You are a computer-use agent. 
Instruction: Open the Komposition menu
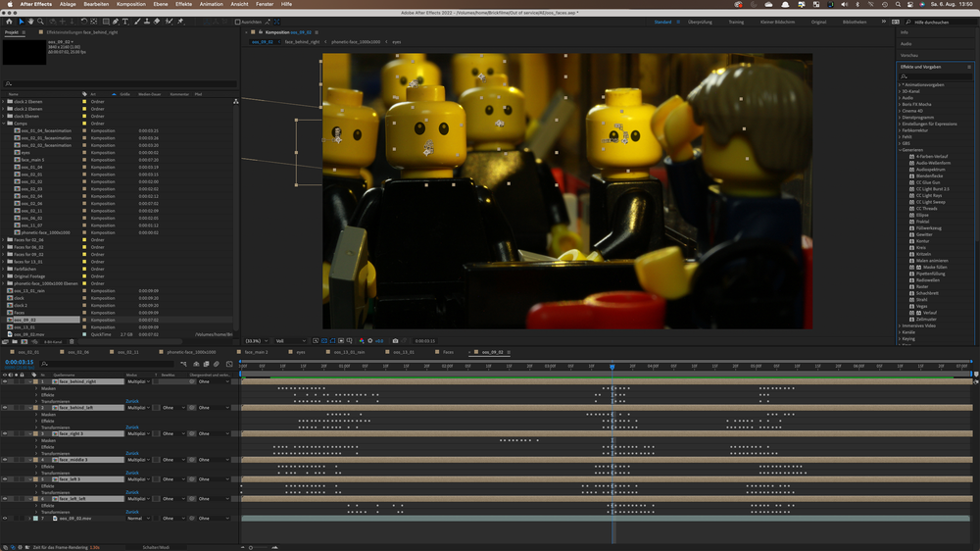tap(130, 4)
